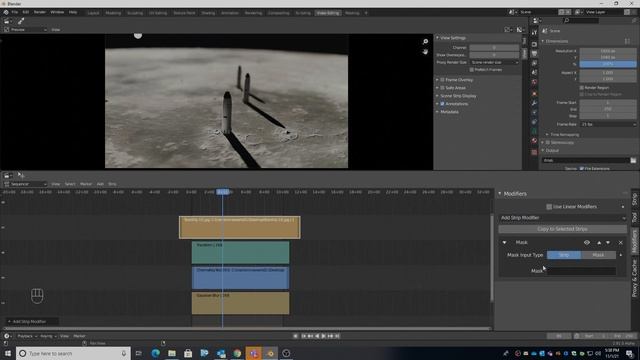640x360 pixels.
Task: Enable Render Region checkbox
Action: tap(582, 87)
